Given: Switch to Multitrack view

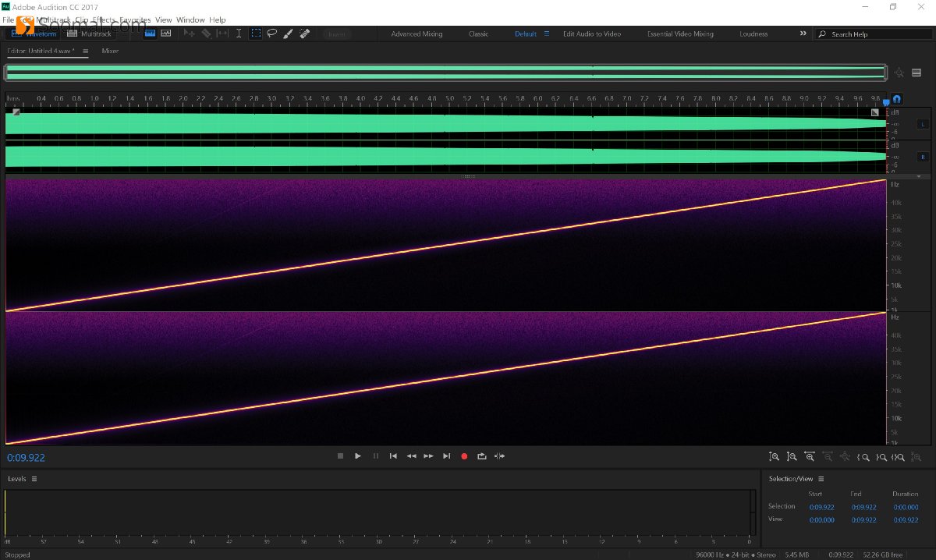Looking at the screenshot, I should click(90, 34).
